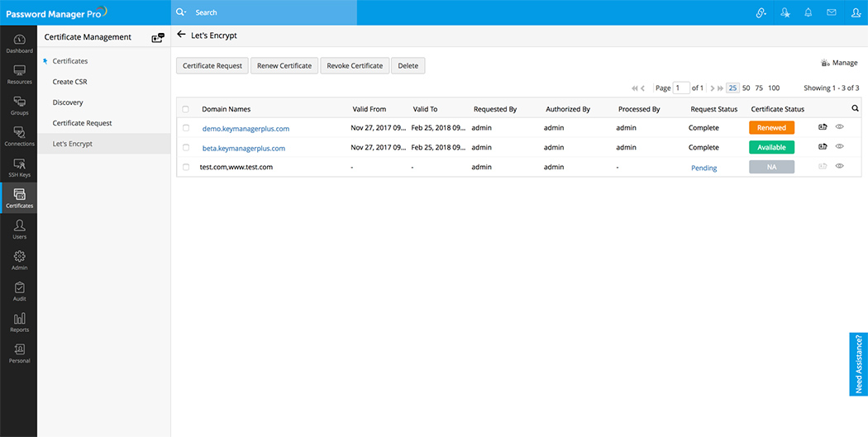Screen dimensions: 868x437
Task: Click the table search magnifier icon
Action: (x=855, y=108)
